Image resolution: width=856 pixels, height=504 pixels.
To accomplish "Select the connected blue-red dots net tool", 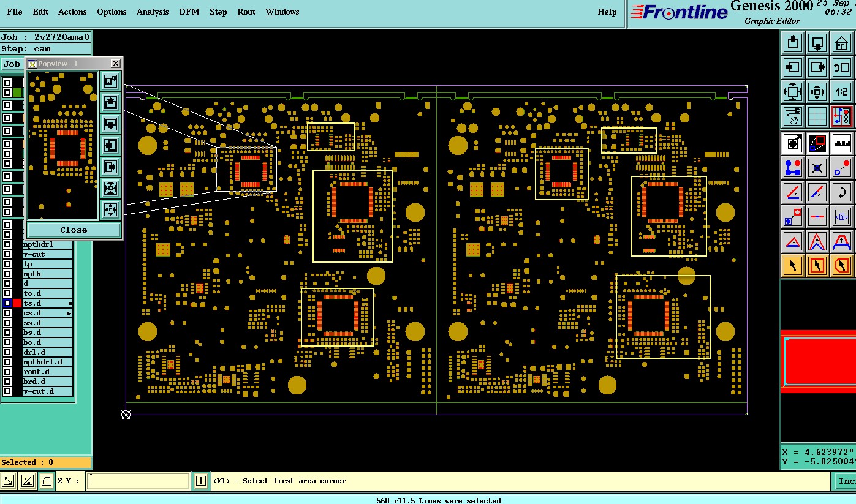I will coord(793,168).
